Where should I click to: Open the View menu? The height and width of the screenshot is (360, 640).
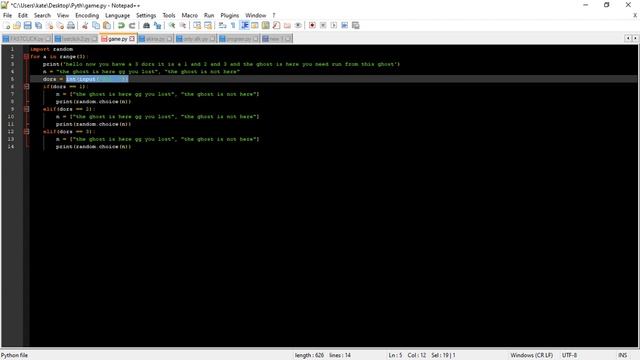coord(63,15)
